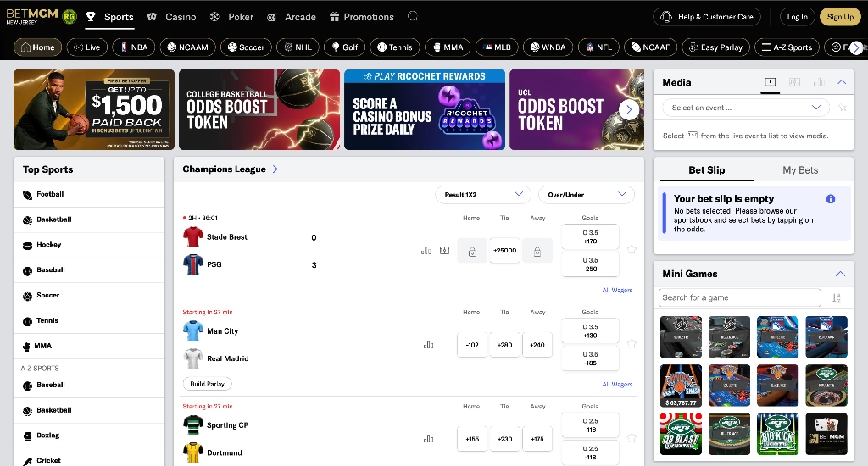This screenshot has width=868, height=466.
Task: Switch Media panel to scoreboard view icon
Action: click(x=794, y=82)
